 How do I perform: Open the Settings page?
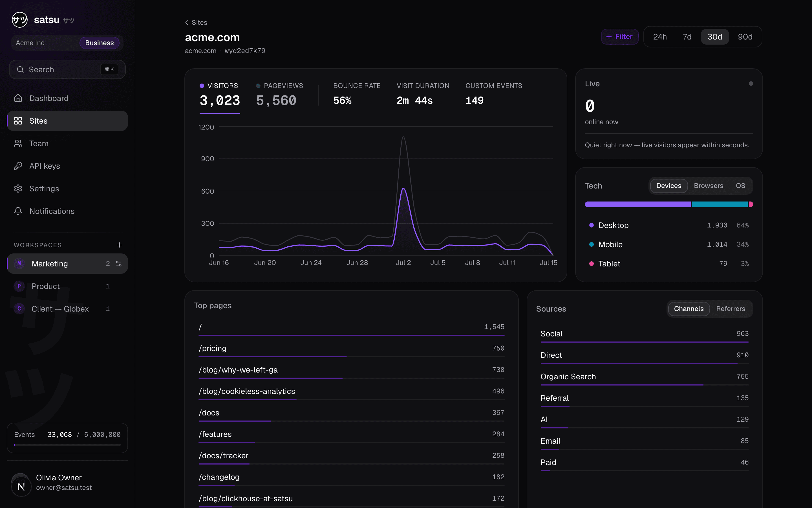point(67,189)
